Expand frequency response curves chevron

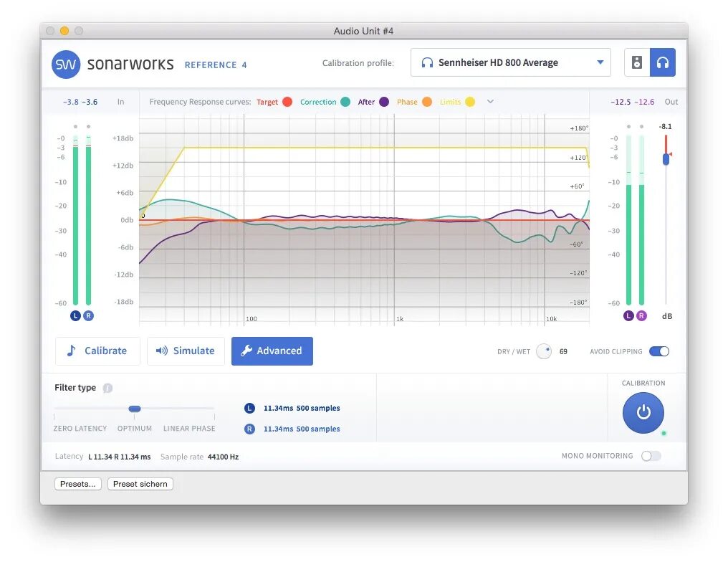[x=490, y=101]
